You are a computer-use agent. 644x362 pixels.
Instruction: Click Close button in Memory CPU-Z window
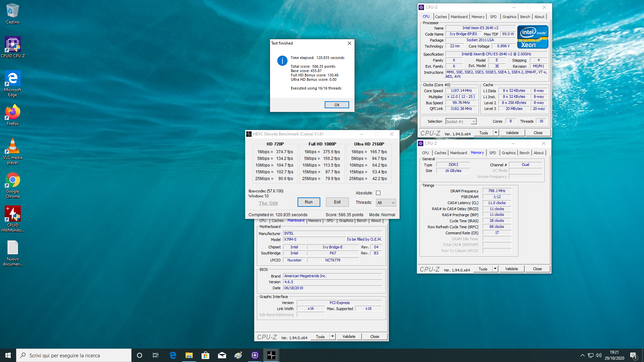click(537, 269)
